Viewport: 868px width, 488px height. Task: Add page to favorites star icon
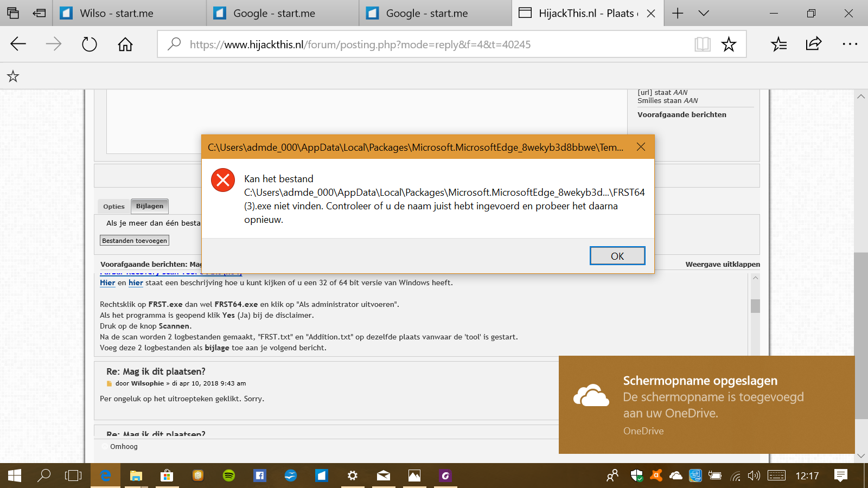tap(729, 44)
